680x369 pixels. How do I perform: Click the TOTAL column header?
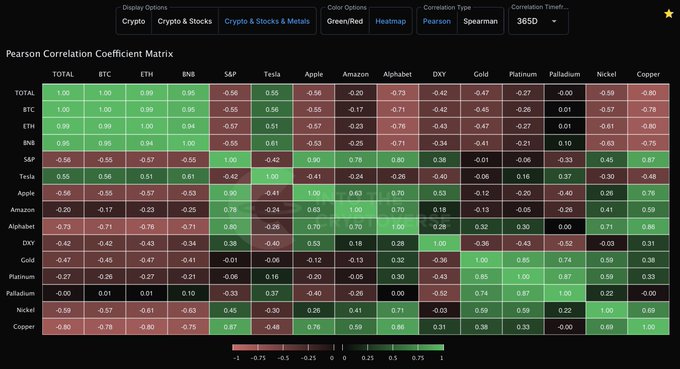pyautogui.click(x=63, y=74)
